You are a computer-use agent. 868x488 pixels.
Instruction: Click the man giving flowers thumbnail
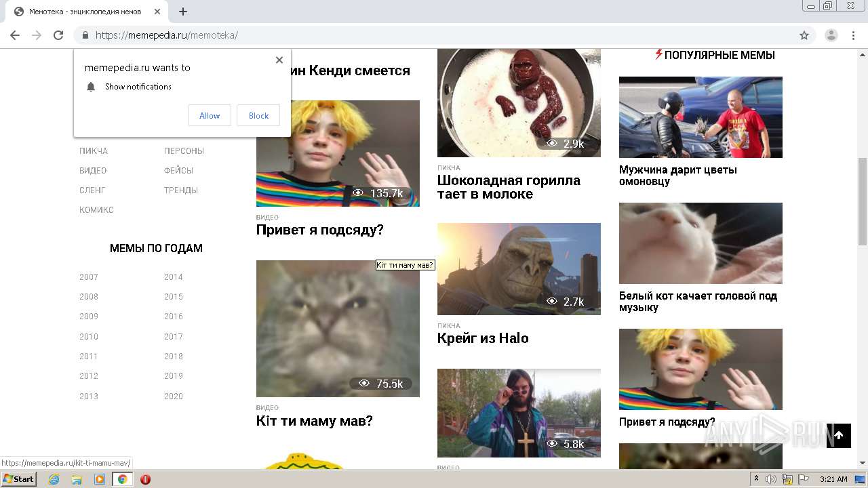tap(701, 117)
